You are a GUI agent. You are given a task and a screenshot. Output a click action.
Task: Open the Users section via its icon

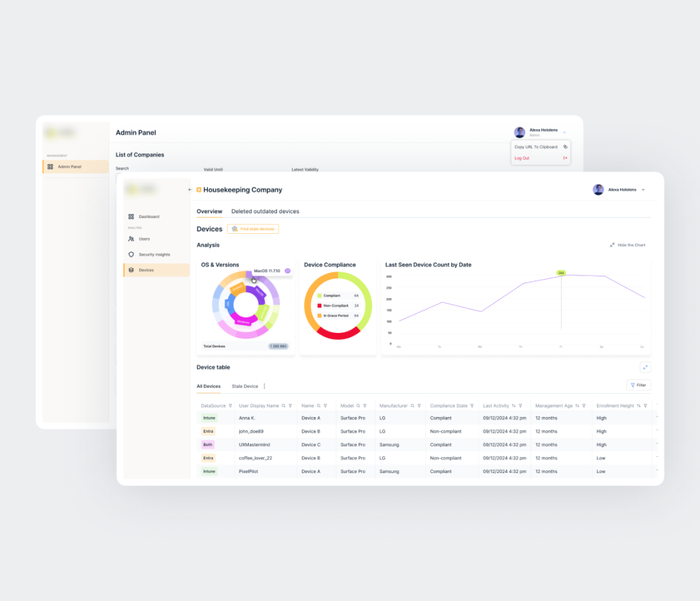(x=131, y=239)
